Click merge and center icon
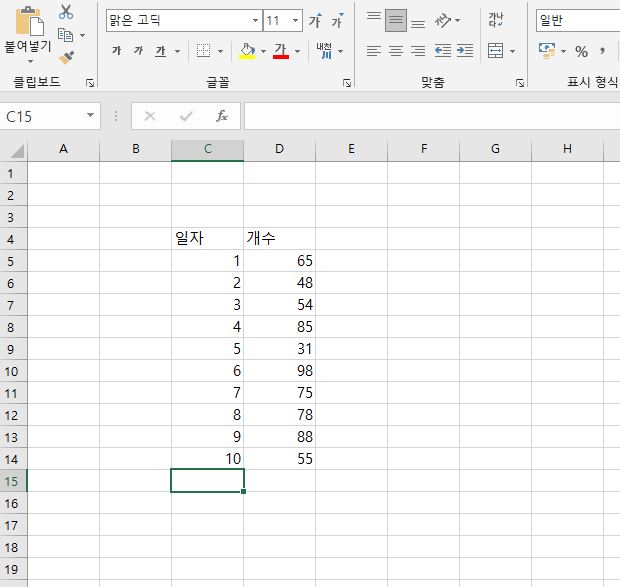This screenshot has width=620, height=587. point(495,51)
